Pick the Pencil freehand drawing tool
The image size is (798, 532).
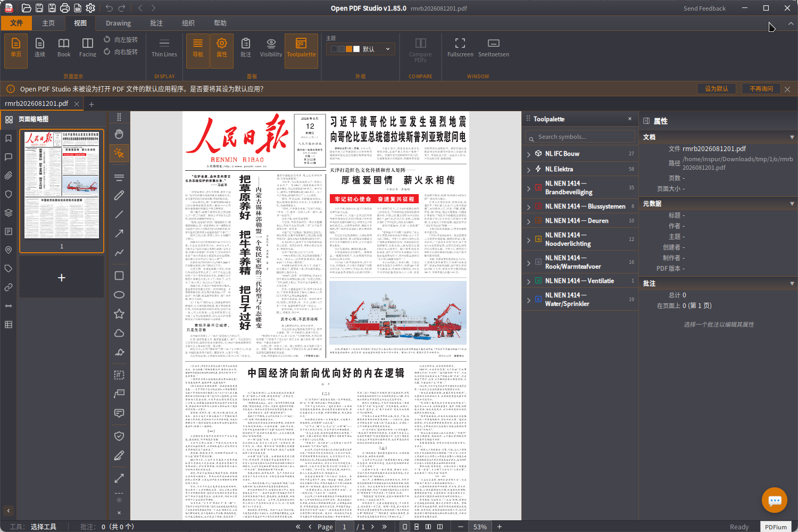tap(119, 195)
